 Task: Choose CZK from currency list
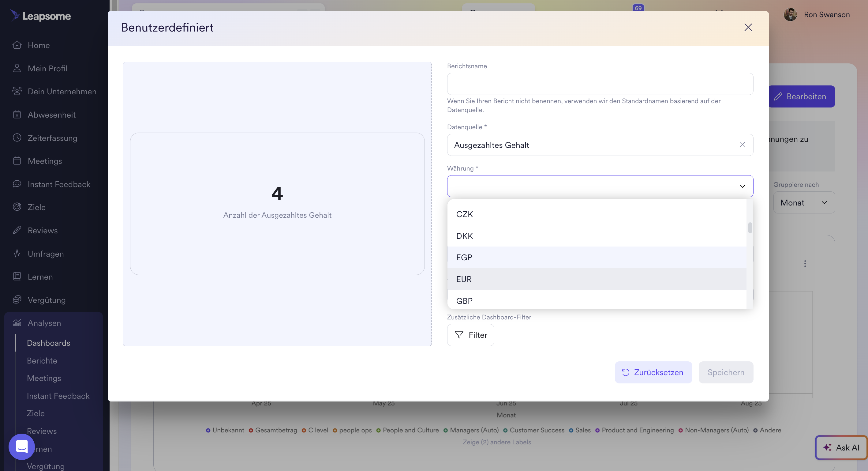597,214
